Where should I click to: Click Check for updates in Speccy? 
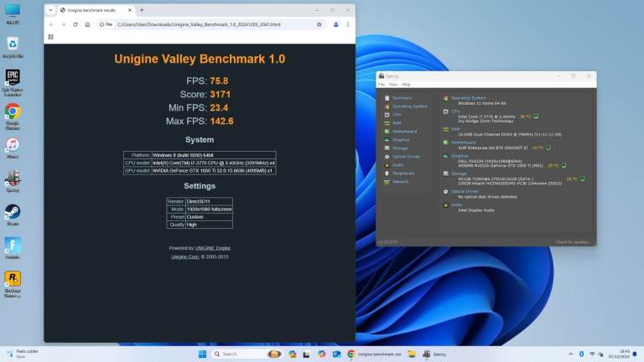[573, 242]
